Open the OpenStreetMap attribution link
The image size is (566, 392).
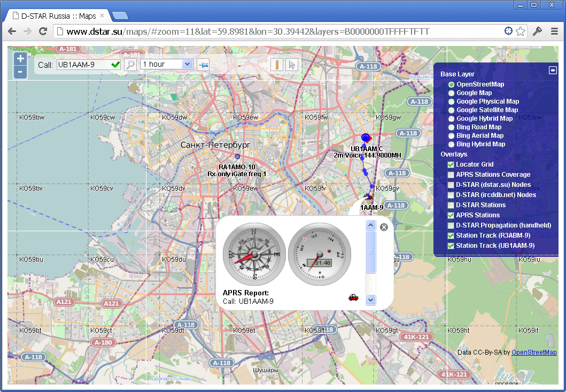pyautogui.click(x=534, y=352)
